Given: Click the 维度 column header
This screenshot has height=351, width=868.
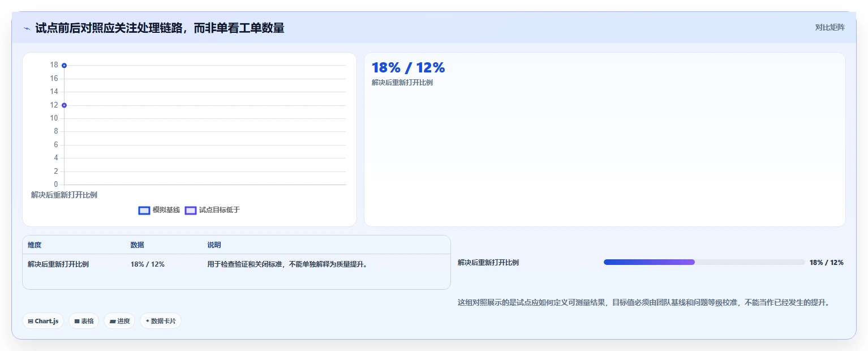Looking at the screenshot, I should click(35, 245).
